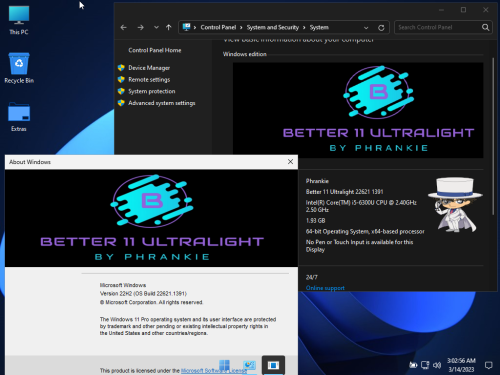The image size is (500, 375).
Task: Open Device Manager link
Action: point(149,68)
